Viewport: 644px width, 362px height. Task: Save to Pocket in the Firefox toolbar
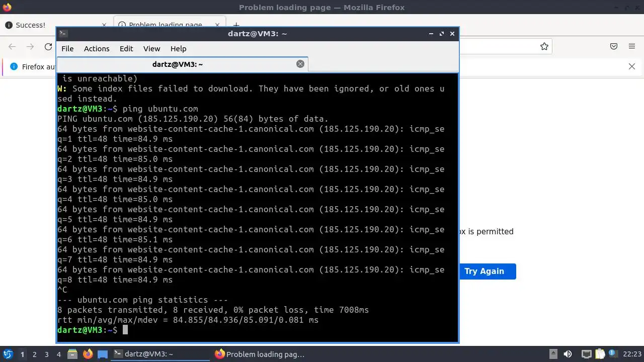pos(614,46)
